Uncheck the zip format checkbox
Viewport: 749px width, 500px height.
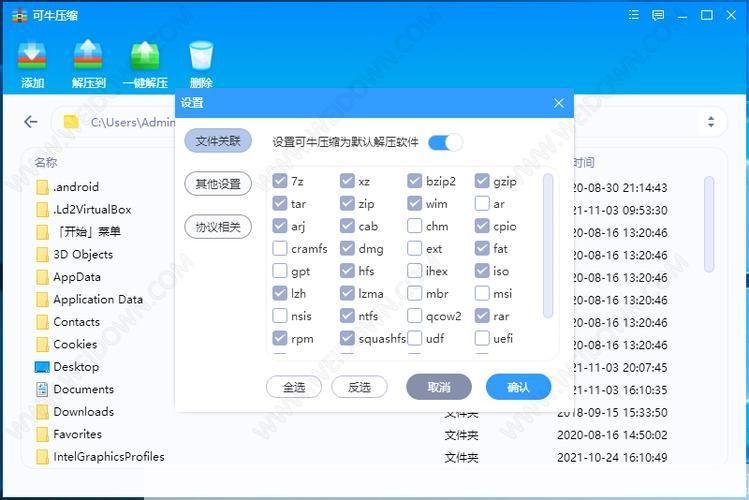[347, 203]
